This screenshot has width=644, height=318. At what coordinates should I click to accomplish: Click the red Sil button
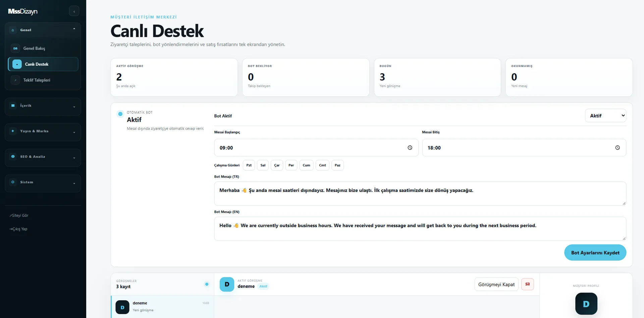pos(527,284)
